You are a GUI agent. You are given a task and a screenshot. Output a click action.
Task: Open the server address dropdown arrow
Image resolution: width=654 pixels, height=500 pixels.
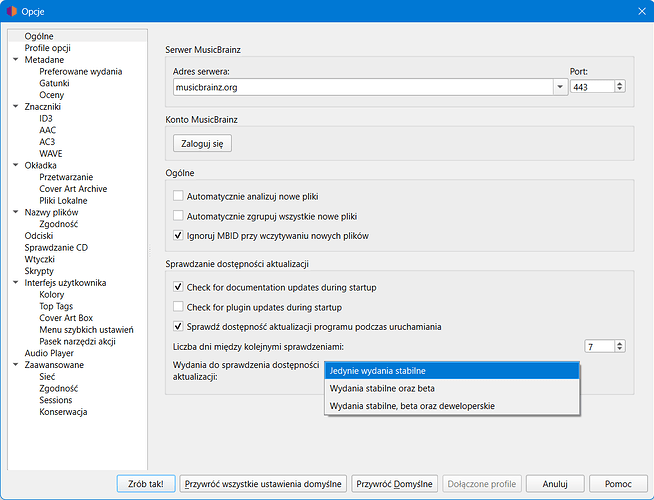[x=559, y=87]
